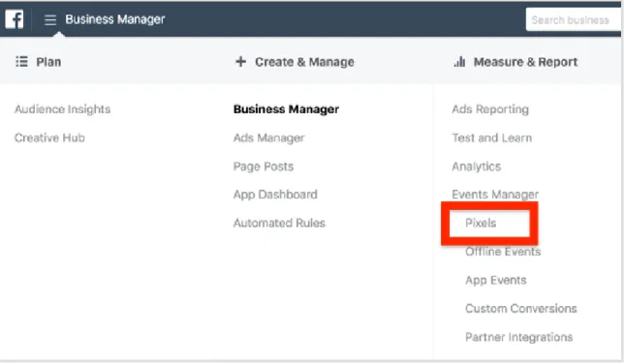Open Events Manager
The height and width of the screenshot is (364, 624).
(495, 195)
